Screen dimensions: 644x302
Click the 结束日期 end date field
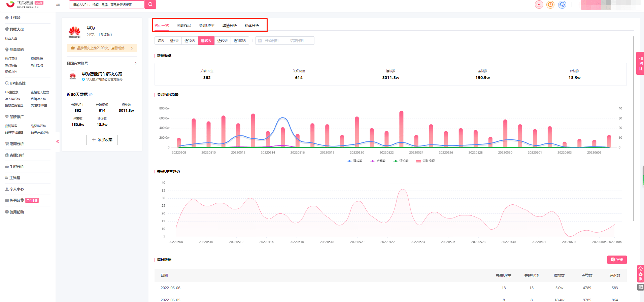tap(297, 41)
